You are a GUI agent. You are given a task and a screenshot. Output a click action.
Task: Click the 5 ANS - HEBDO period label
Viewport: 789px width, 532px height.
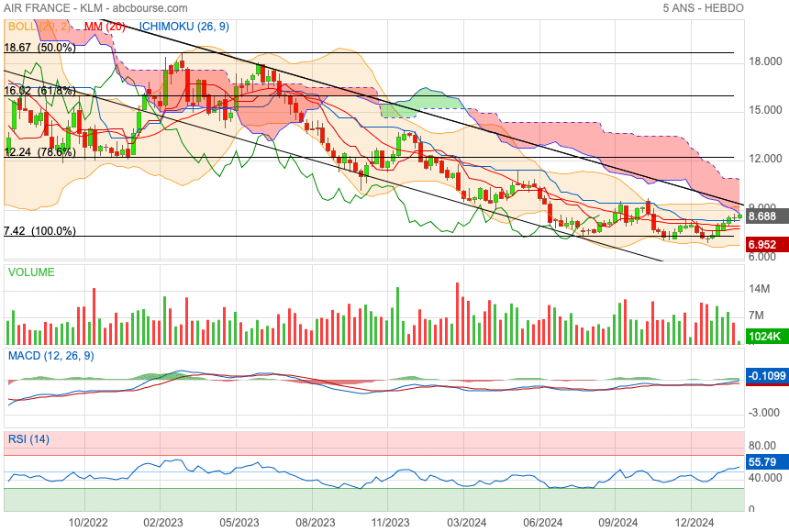pos(702,8)
